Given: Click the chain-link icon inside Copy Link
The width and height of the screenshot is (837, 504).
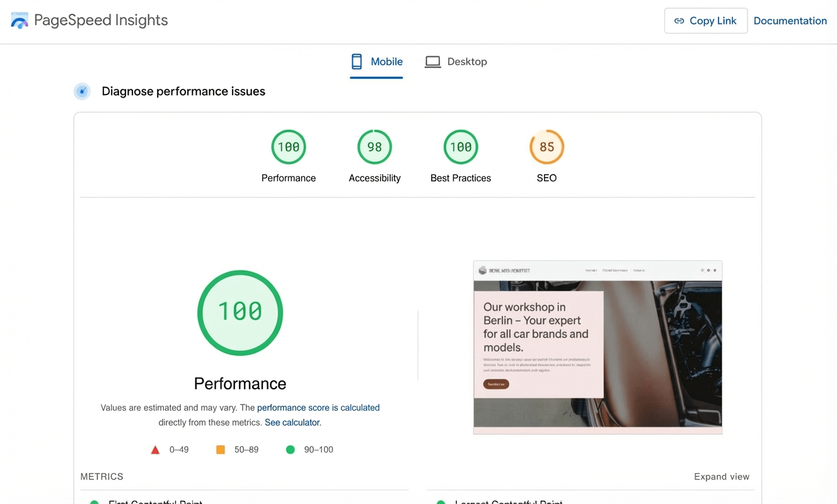Looking at the screenshot, I should tap(679, 21).
